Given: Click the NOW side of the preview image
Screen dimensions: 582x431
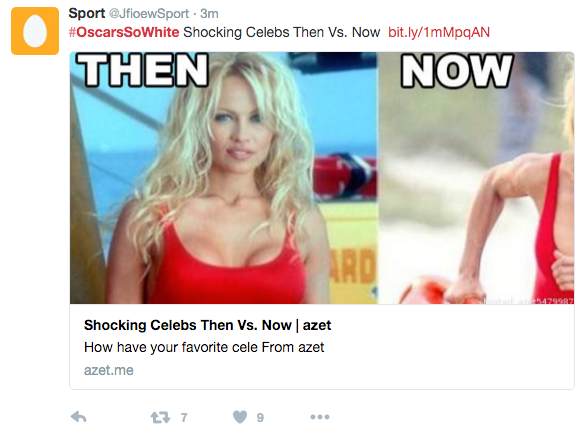Looking at the screenshot, I should pos(476,178).
